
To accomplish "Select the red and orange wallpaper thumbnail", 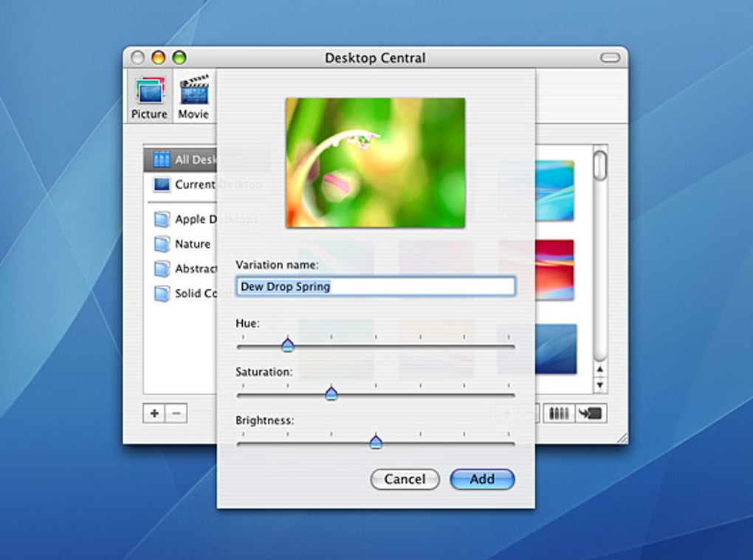I will click(x=554, y=270).
